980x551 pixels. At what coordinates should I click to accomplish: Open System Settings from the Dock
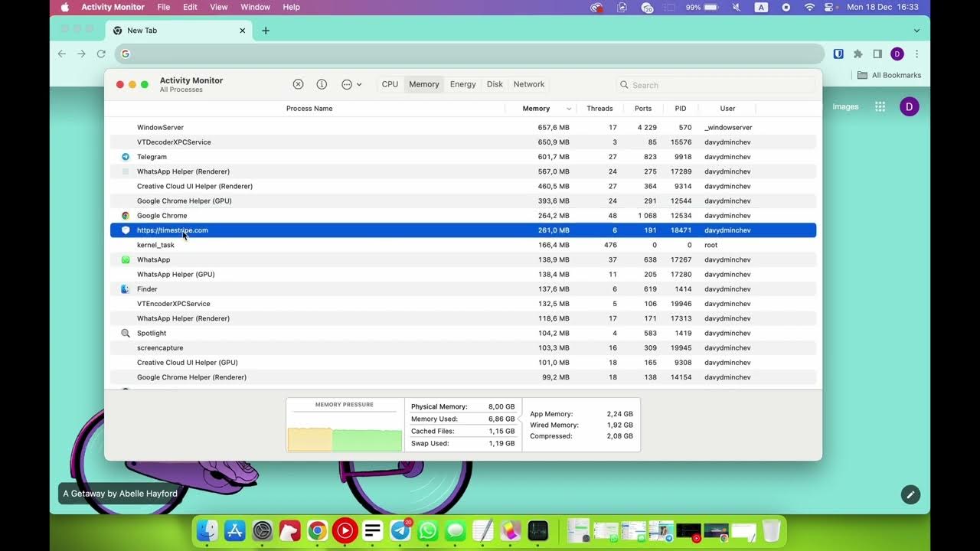coord(263,530)
